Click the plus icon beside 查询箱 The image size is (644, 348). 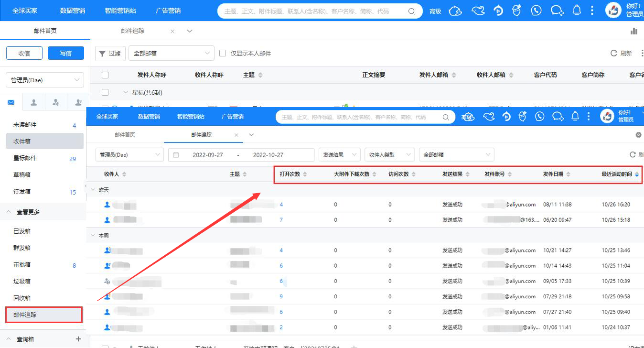tap(78, 339)
